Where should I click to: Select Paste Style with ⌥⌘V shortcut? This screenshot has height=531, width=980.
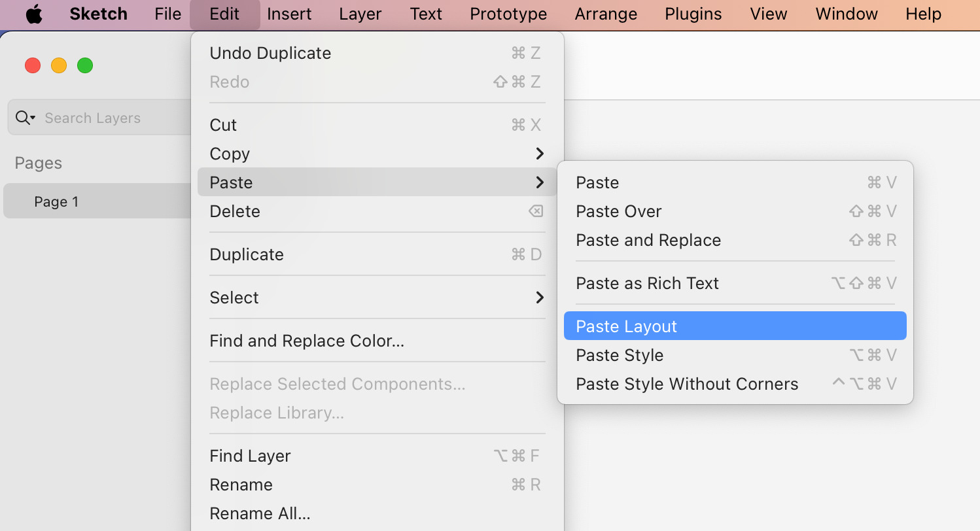(735, 355)
